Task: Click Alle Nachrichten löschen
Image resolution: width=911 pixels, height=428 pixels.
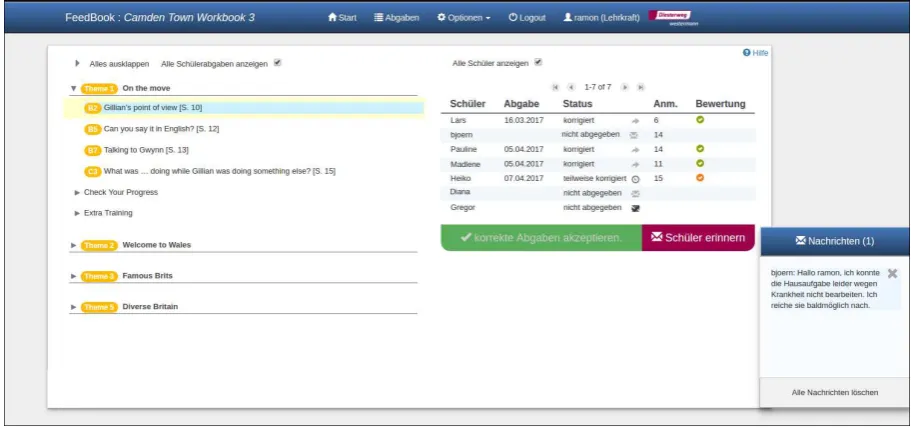Action: tap(834, 393)
